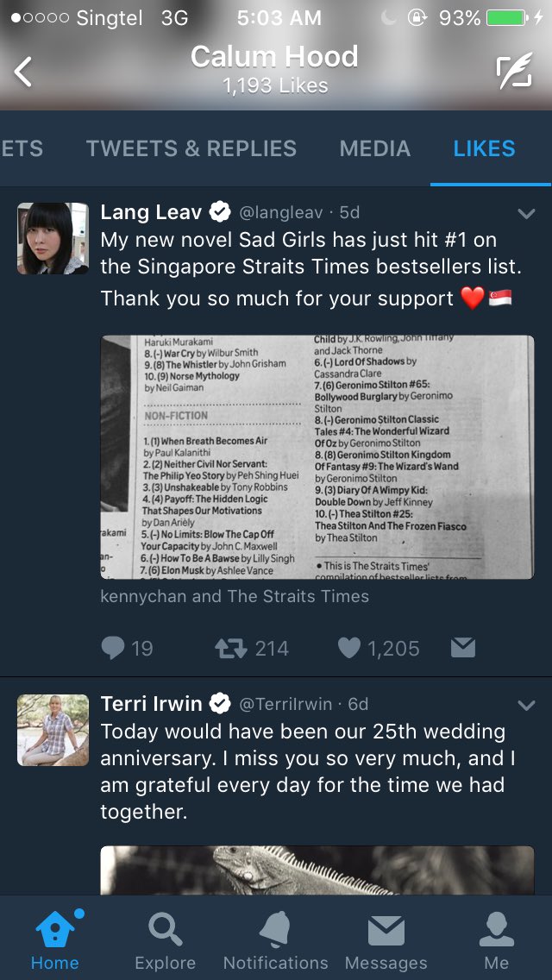This screenshot has width=552, height=980.
Task: Open the compose tweet icon
Action: click(514, 71)
